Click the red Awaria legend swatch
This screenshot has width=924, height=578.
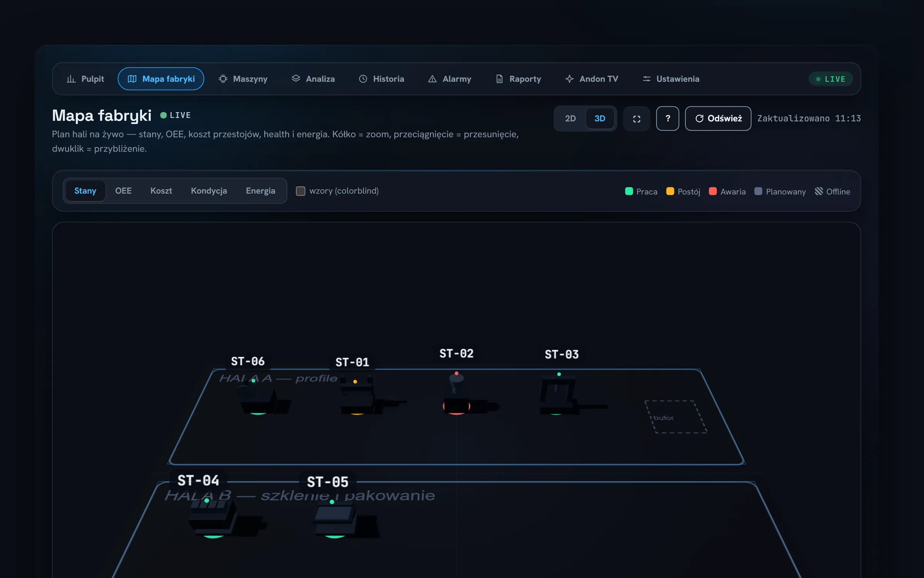713,191
